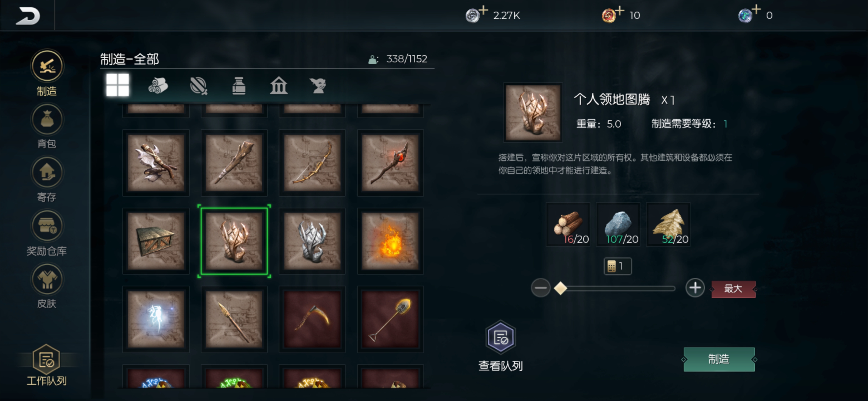Screen dimensions: 868x401
Task: Open the 工作队列 work queue icon
Action: pos(46,360)
